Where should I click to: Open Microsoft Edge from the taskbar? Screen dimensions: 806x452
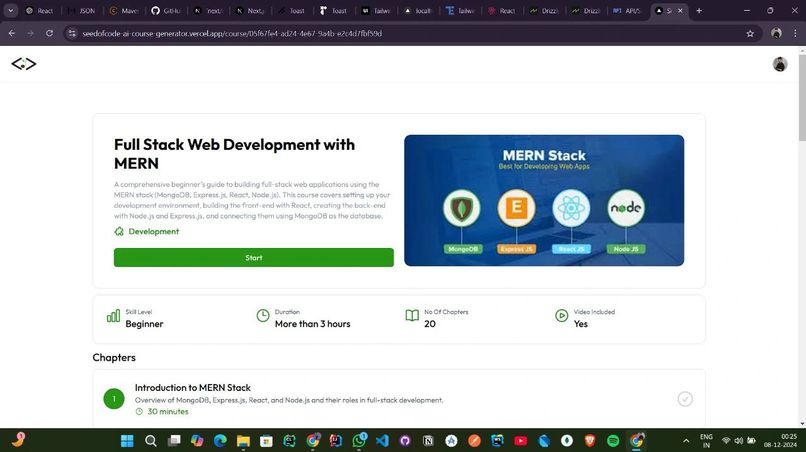[x=220, y=441]
